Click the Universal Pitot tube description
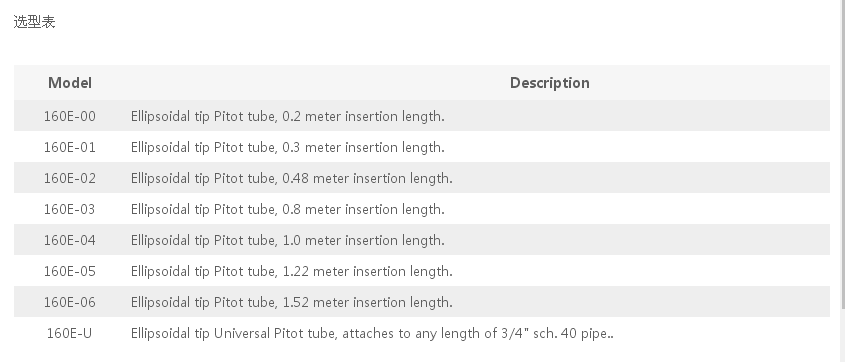Viewport: 845px width, 362px height. click(372, 333)
